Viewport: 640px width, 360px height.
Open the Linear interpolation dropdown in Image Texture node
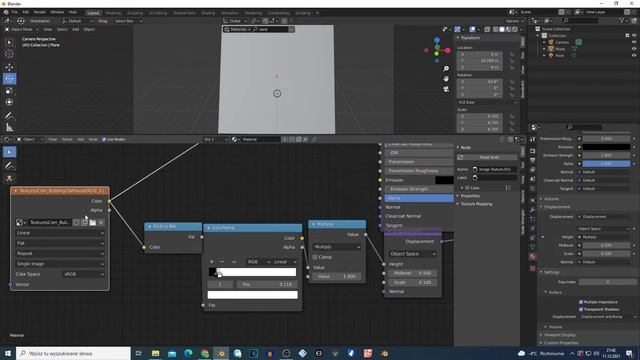(x=60, y=233)
